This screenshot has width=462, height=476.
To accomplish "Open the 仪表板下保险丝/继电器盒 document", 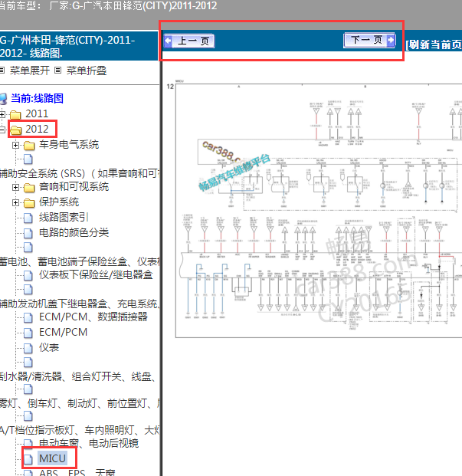I will [x=96, y=275].
